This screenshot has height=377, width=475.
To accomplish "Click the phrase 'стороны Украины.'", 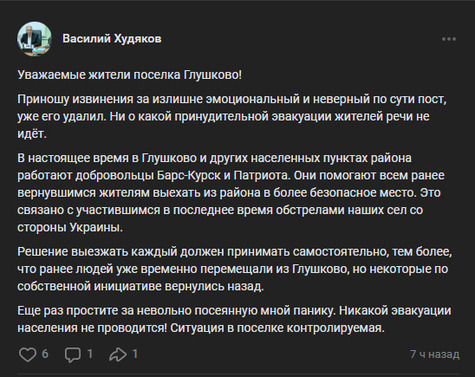I will (70, 227).
